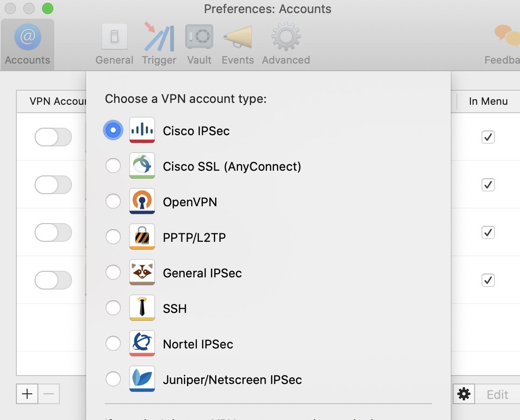Click the OpenVPN label text
This screenshot has width=520, height=420.
click(x=190, y=202)
